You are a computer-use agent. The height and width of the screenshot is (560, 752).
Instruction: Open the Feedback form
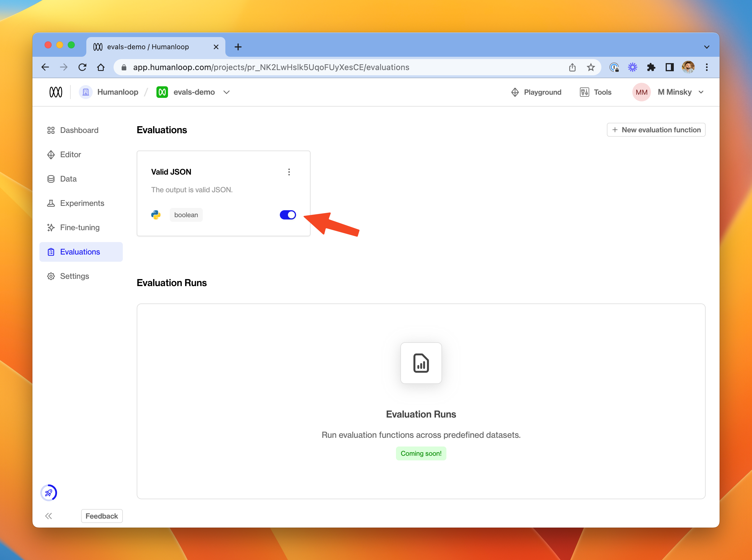(102, 516)
